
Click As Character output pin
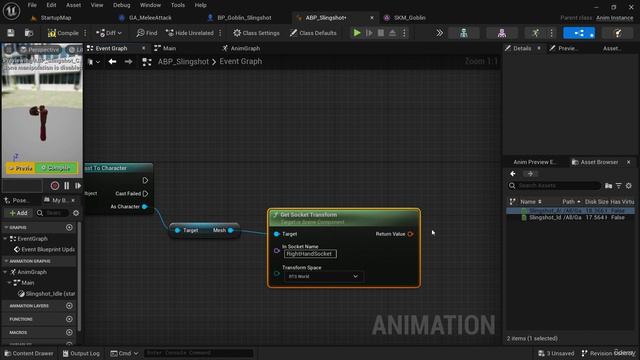pyautogui.click(x=145, y=207)
